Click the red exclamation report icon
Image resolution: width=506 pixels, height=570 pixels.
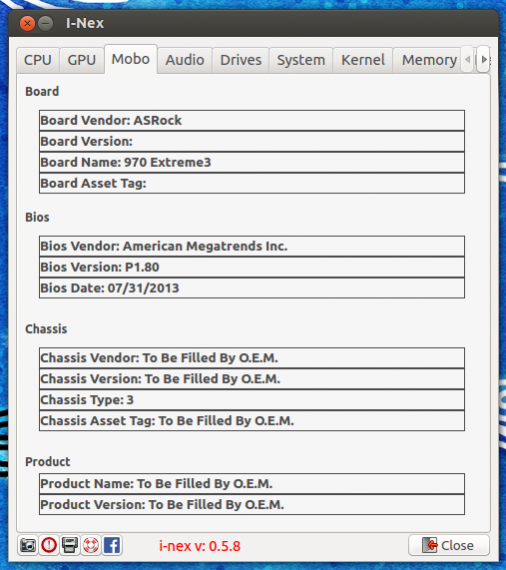pyautogui.click(x=49, y=545)
